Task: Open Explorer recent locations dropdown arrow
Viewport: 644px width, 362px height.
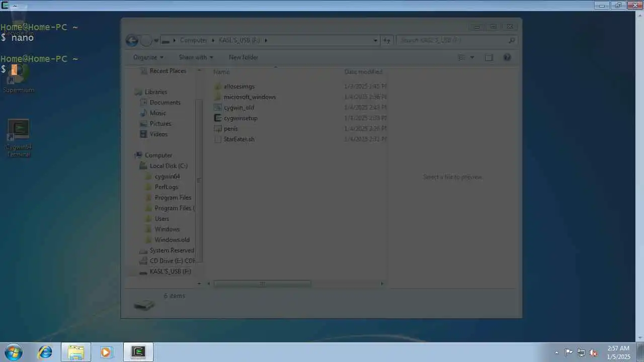Action: (x=156, y=41)
